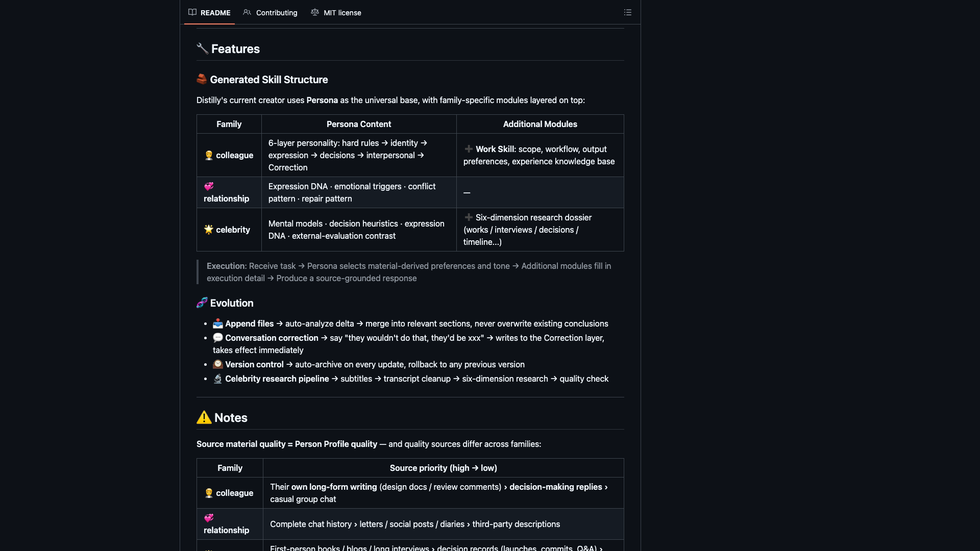Click 'Celebrity research pipeline' bold text

(x=277, y=379)
